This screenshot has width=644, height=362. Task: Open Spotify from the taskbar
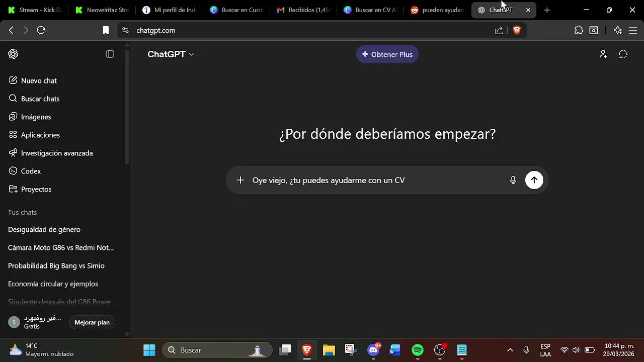418,350
